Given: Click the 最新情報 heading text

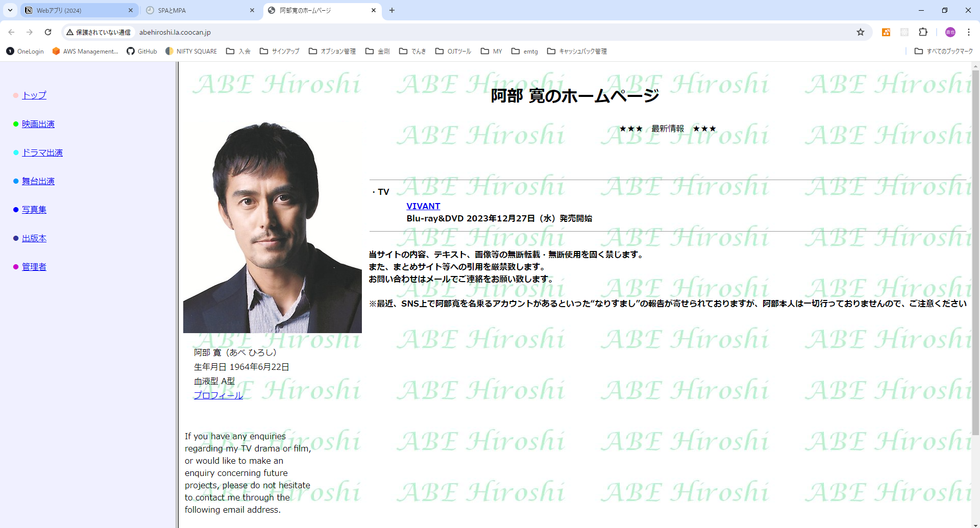Looking at the screenshot, I should (x=668, y=129).
